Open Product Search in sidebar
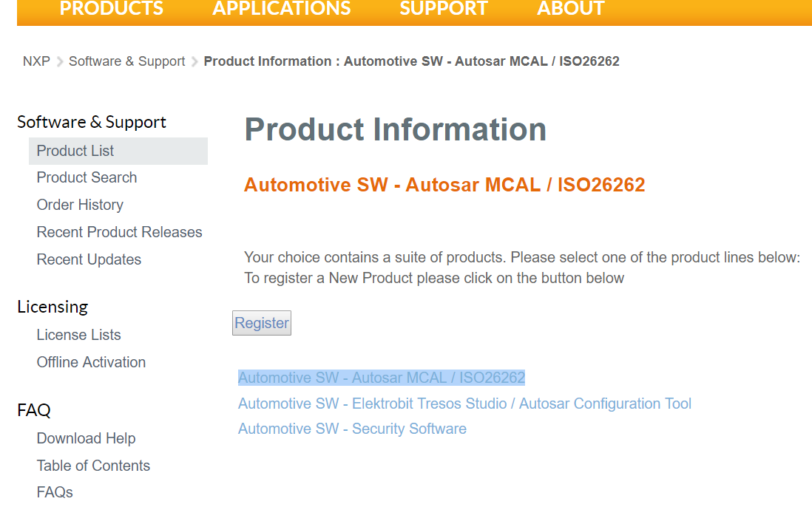This screenshot has width=812, height=507. click(87, 177)
